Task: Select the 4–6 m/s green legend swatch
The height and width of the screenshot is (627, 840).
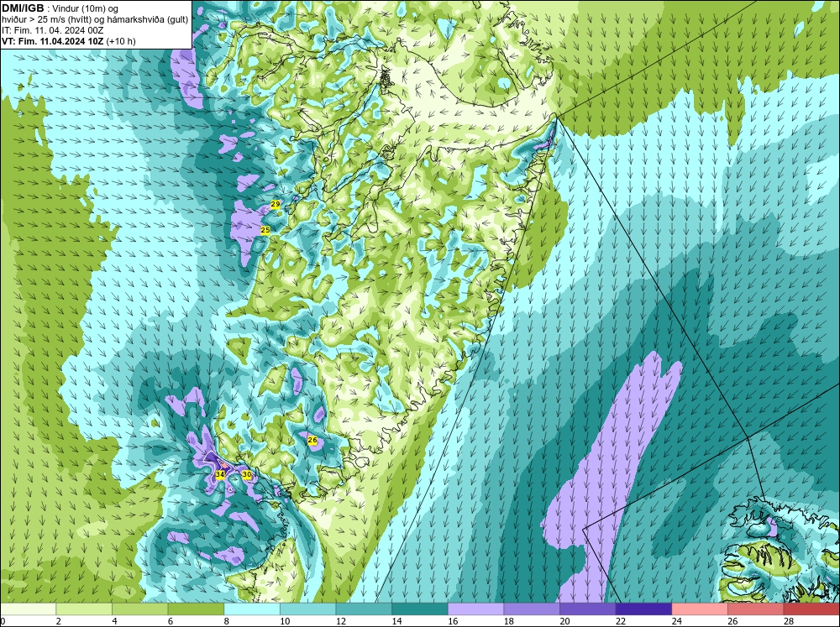Action: click(x=139, y=609)
